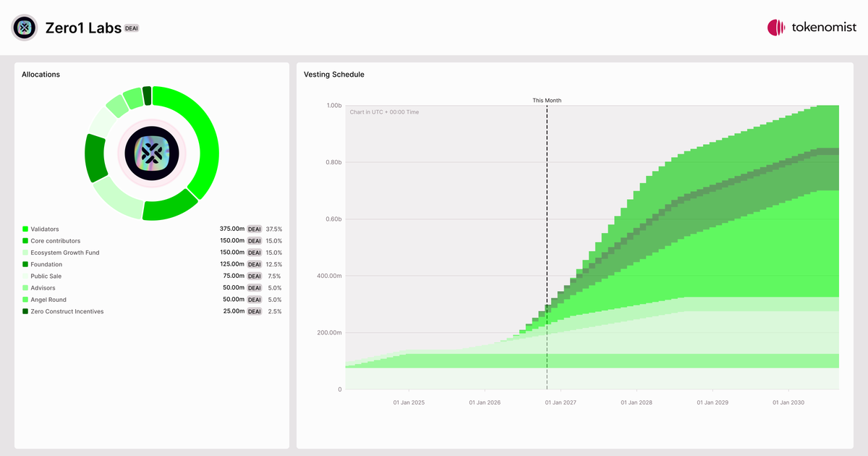Click the tokenomist logo icon
868x456 pixels.
pyautogui.click(x=776, y=28)
